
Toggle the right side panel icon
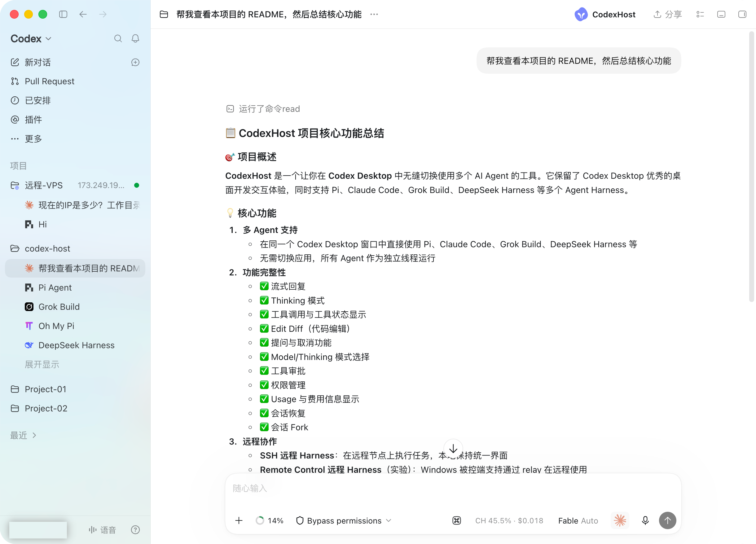click(742, 14)
